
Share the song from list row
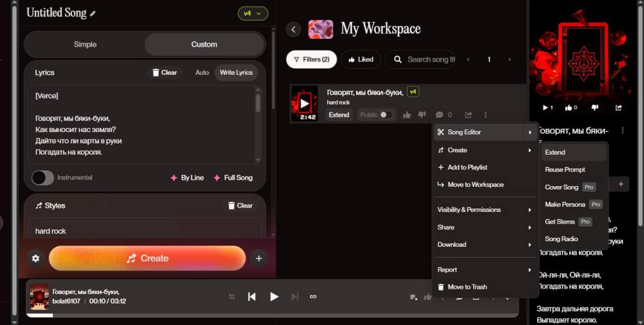(468, 115)
